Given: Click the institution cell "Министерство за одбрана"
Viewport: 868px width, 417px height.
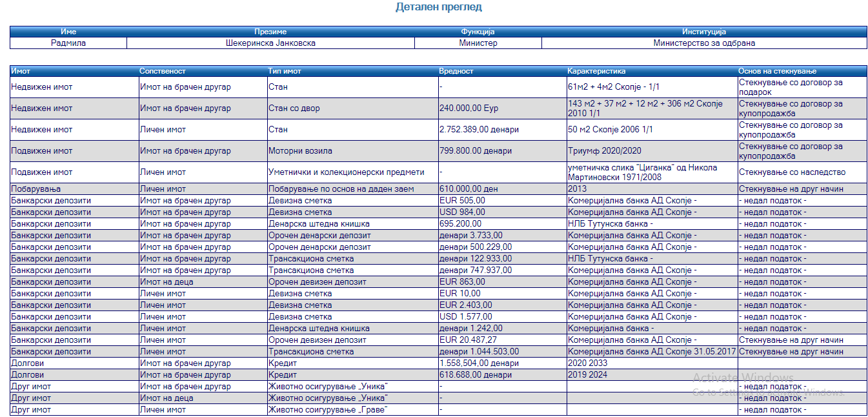Looking at the screenshot, I should pyautogui.click(x=704, y=43).
